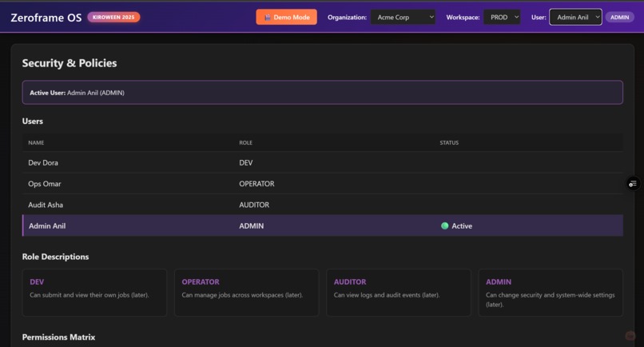The width and height of the screenshot is (644, 347).
Task: Click the OPERATOR role cell in table
Action: [256, 184]
